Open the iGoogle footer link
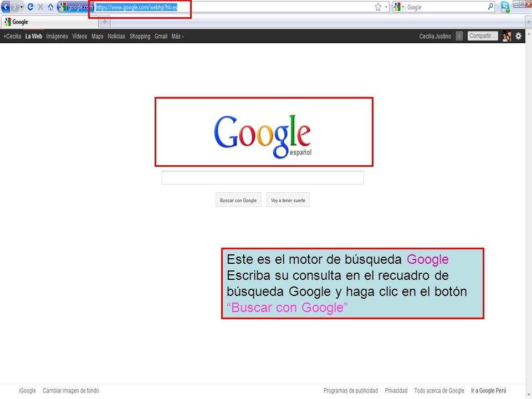Viewport: 532px width, 399px height. [x=28, y=391]
